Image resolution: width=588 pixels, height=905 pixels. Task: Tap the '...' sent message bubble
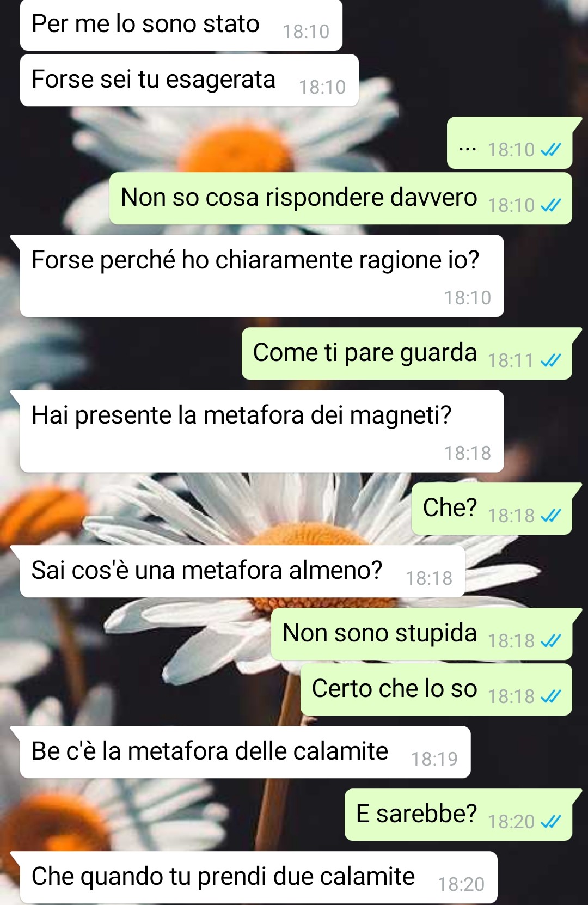(510, 143)
